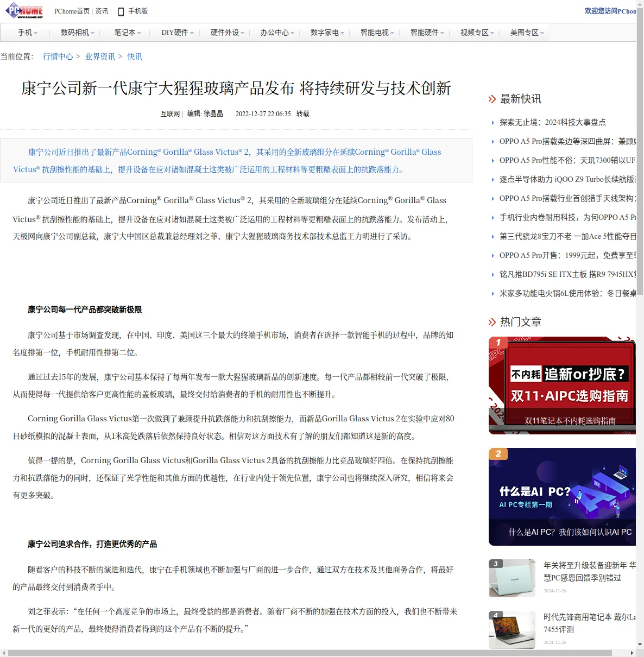Click double-chevron icon next to 最新快讯
Screen dimensions: 644x657
493,99
